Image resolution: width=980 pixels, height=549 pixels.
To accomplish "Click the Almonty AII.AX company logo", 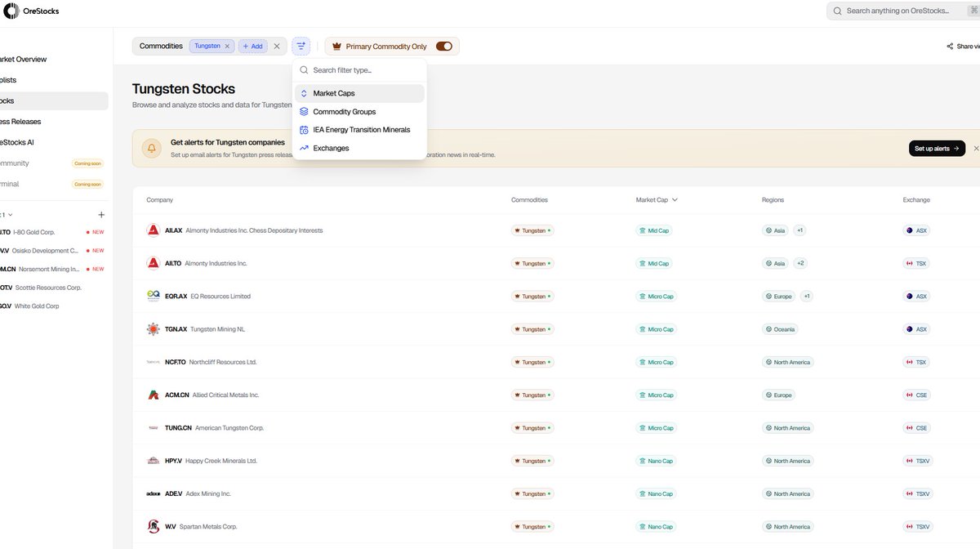I will click(x=153, y=230).
